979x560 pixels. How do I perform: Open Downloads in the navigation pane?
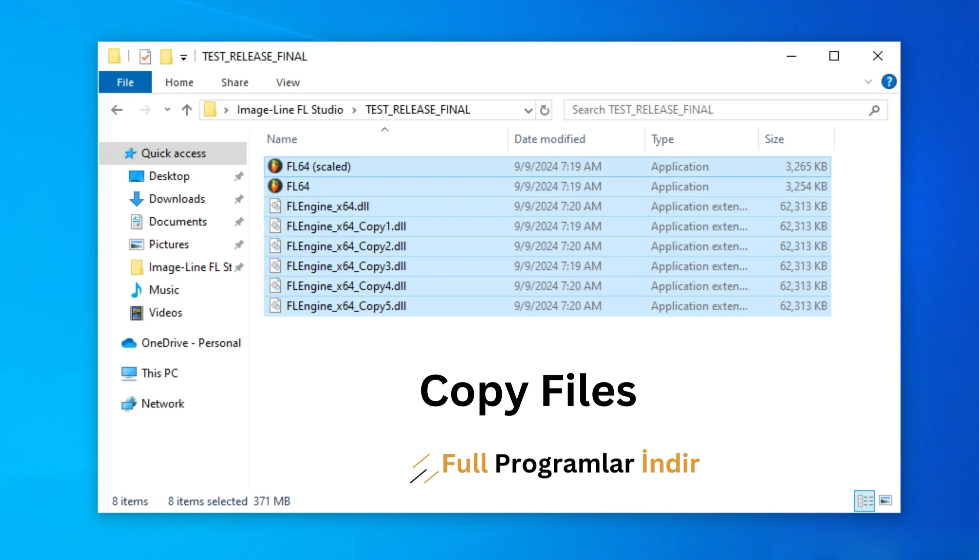[177, 199]
